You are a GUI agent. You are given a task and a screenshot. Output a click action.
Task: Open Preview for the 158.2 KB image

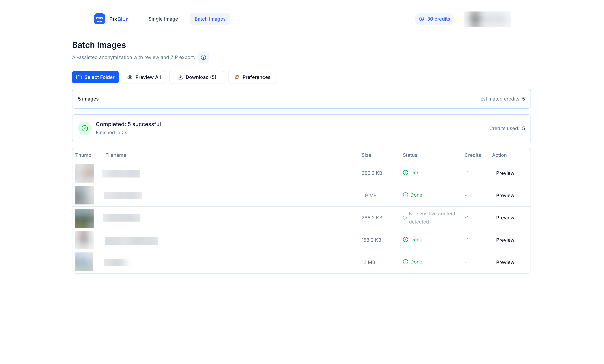pos(505,240)
